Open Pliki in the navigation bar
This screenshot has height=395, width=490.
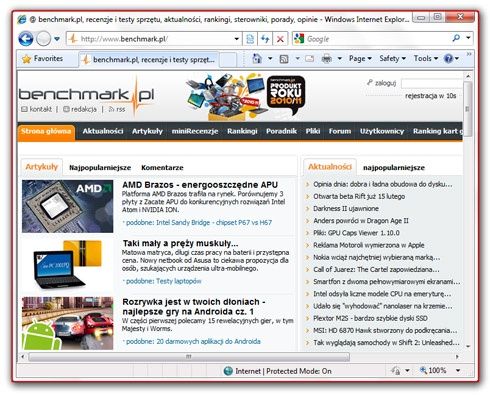313,131
